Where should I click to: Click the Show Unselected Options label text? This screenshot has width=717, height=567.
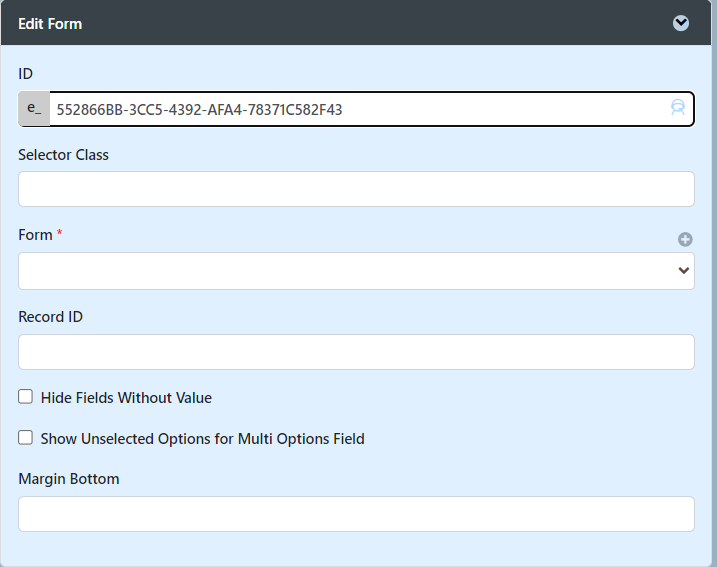tap(202, 439)
